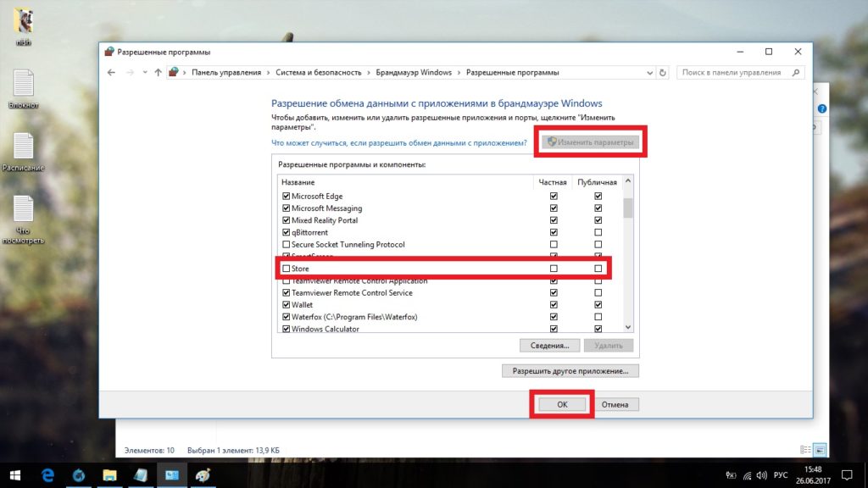Check the Store name checkbox
The width and height of the screenshot is (868, 488).
click(x=287, y=269)
